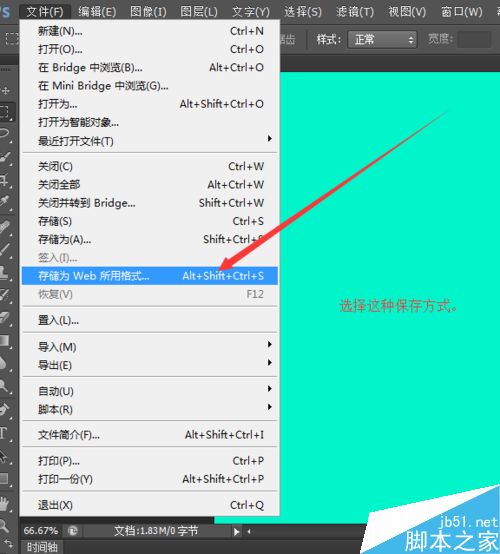Choose 打开(O)... menu entry
The image size is (500, 554).
[150, 49]
